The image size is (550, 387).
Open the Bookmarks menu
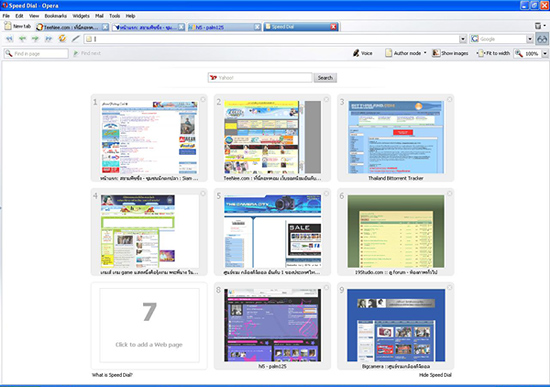click(x=55, y=16)
